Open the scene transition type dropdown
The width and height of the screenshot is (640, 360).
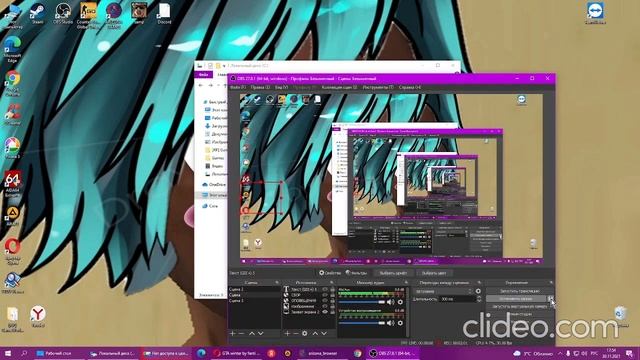click(444, 291)
